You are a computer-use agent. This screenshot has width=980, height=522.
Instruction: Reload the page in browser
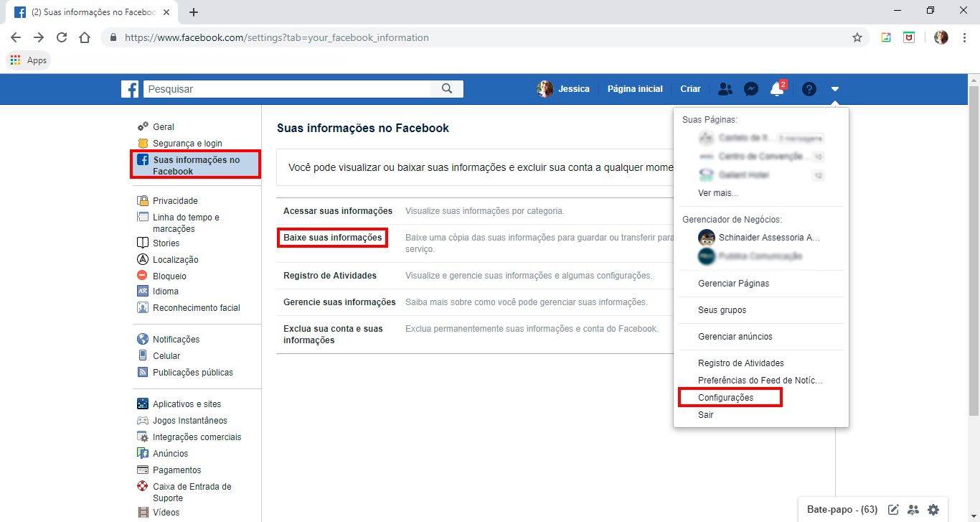[62, 37]
